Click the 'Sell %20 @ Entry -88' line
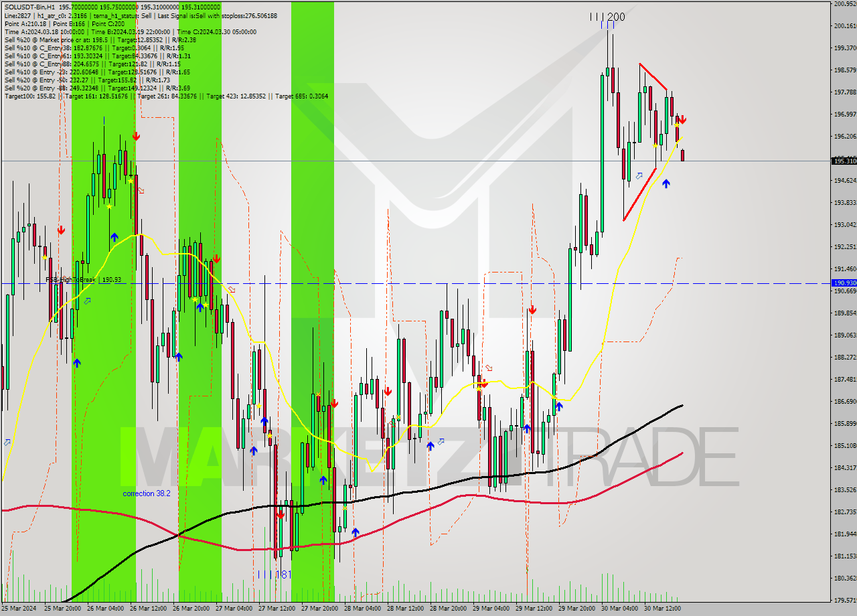Viewport: 857px width, 616px height. [97, 88]
